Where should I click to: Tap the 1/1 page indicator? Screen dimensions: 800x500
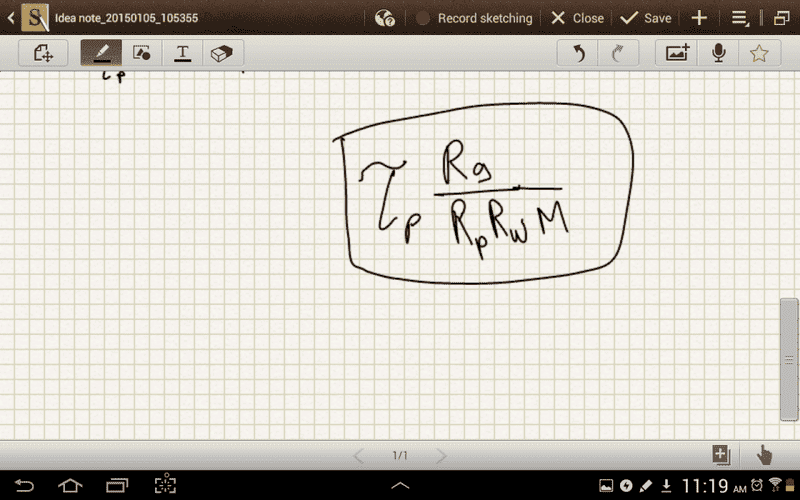pyautogui.click(x=400, y=455)
